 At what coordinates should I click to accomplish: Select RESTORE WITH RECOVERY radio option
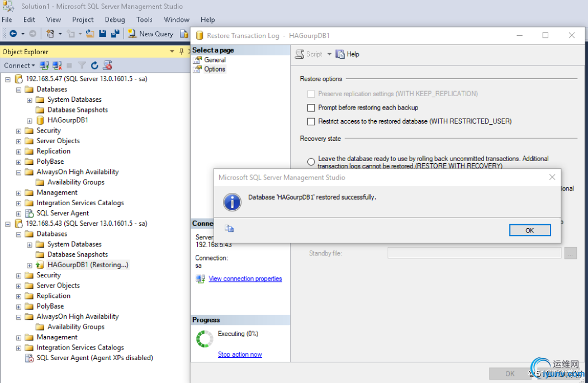coord(311,162)
